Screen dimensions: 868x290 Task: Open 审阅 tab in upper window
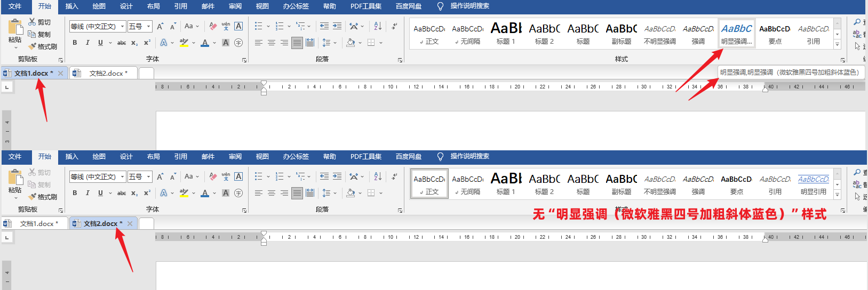[235, 6]
